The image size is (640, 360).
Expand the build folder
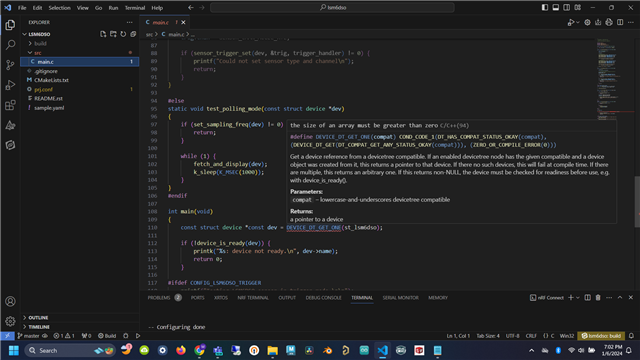click(30, 43)
